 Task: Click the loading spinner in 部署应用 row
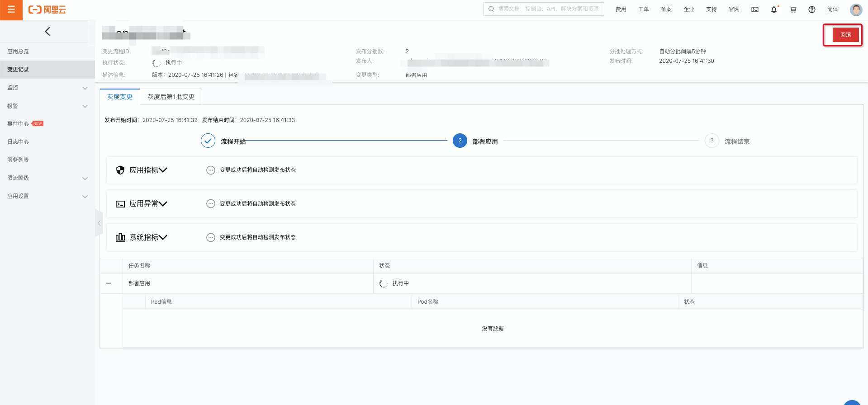pyautogui.click(x=383, y=284)
